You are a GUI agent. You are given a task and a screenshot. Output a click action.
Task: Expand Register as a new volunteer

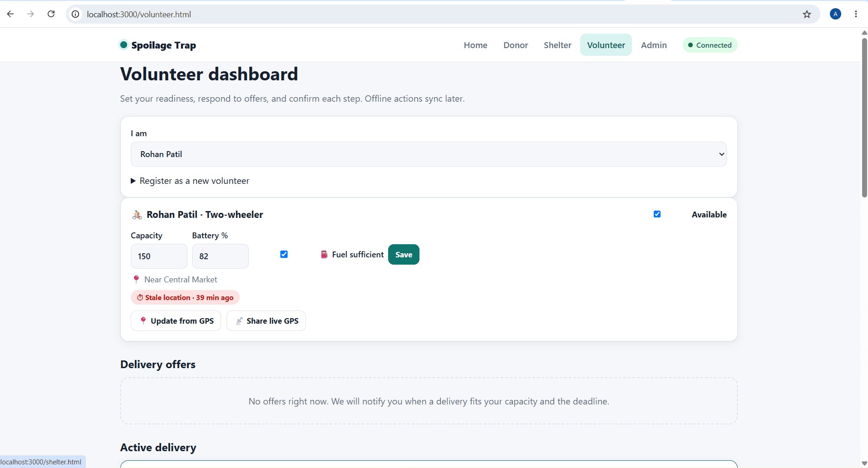coord(190,181)
